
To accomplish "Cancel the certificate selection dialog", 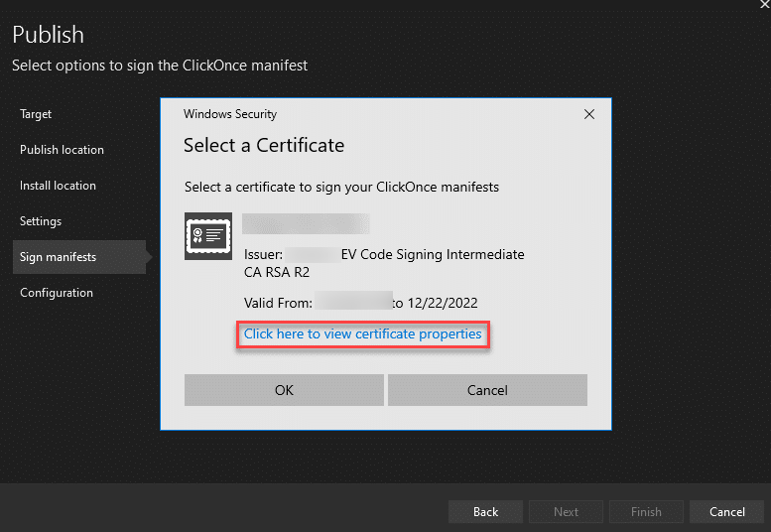I will click(487, 390).
